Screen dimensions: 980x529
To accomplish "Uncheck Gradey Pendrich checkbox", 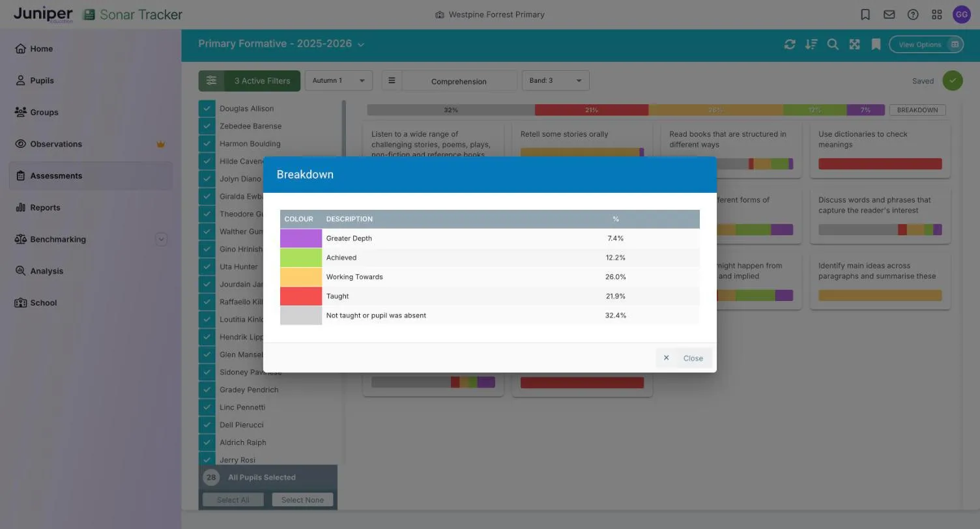I will point(207,390).
